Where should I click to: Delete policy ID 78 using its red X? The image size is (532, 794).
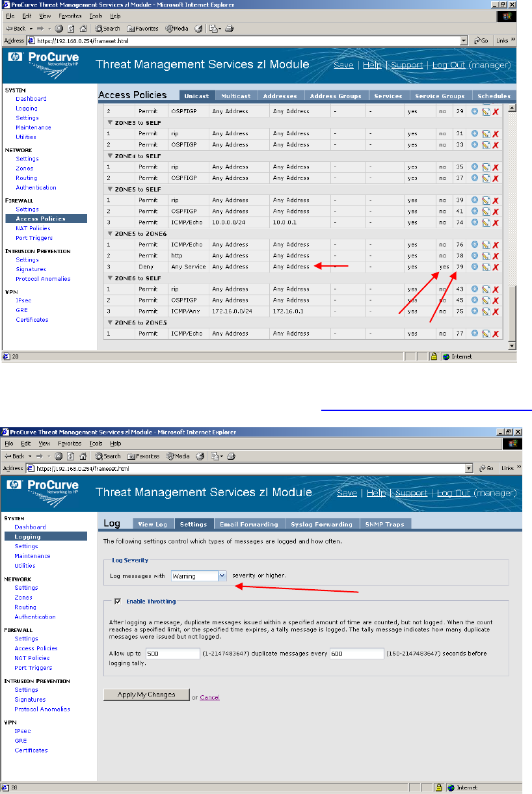tap(496, 256)
